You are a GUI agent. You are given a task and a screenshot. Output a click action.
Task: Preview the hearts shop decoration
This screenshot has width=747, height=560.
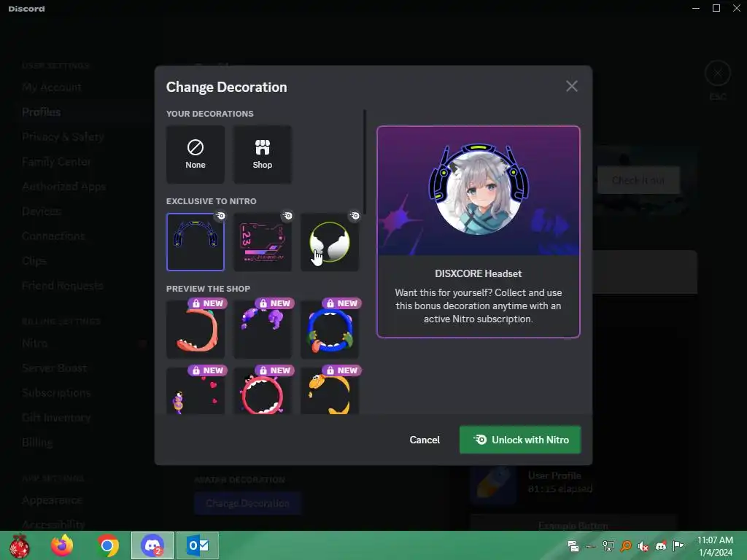point(196,391)
